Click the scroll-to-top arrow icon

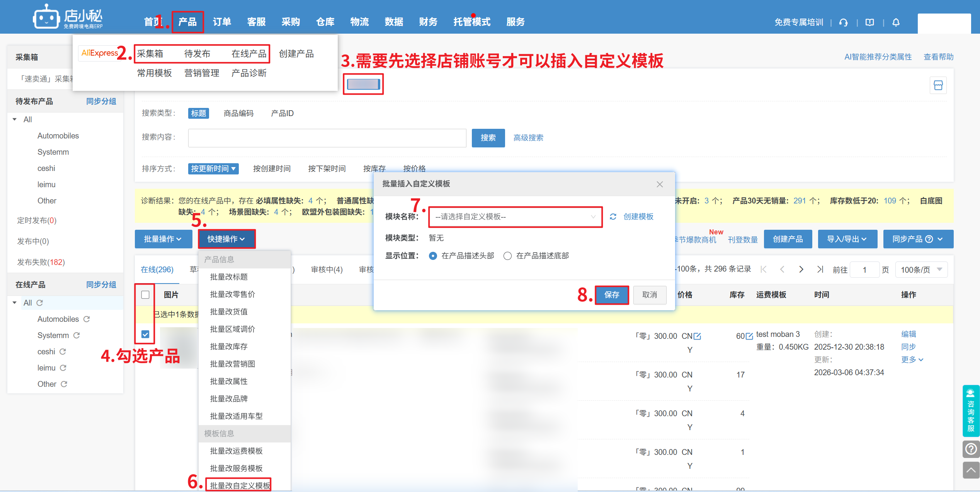pos(971,470)
